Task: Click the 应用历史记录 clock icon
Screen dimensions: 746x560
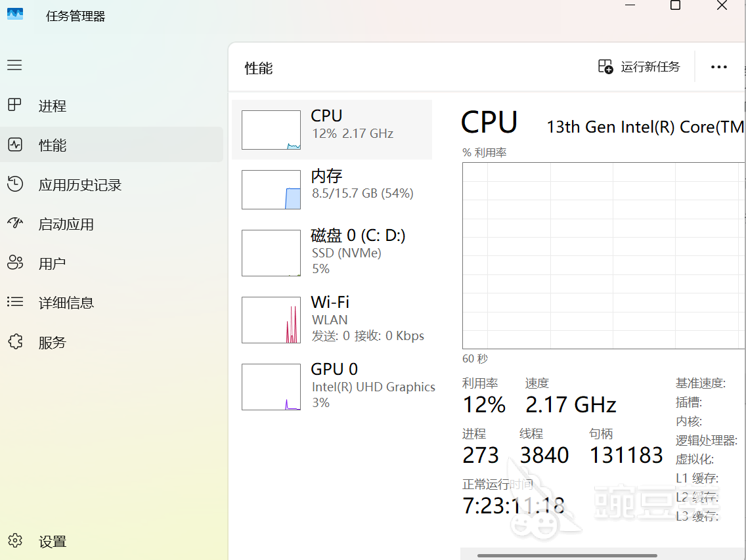Action: (14, 184)
